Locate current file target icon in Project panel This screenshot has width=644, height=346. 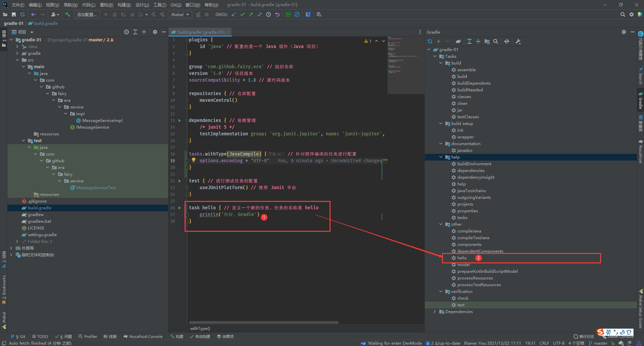[126, 32]
